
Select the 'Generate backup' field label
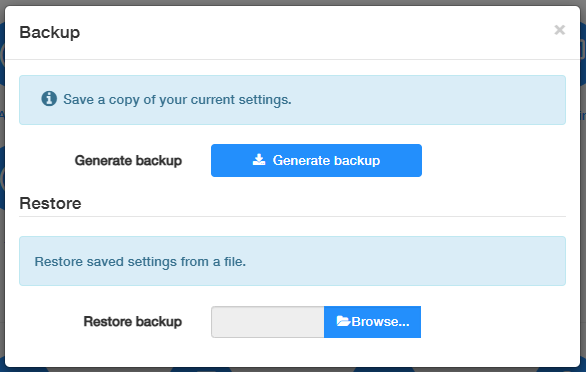(x=128, y=160)
